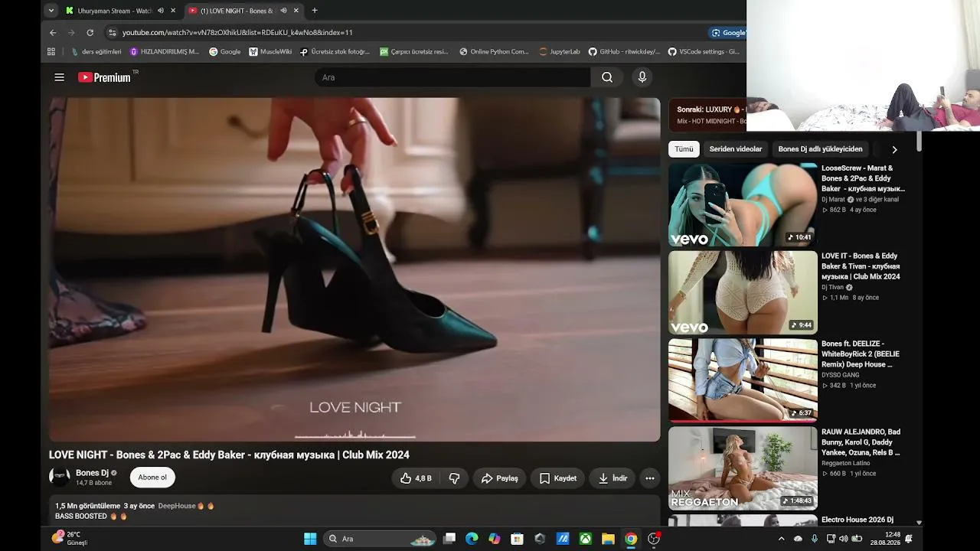
Task: Open File Explorer from the taskbar
Action: (608, 539)
